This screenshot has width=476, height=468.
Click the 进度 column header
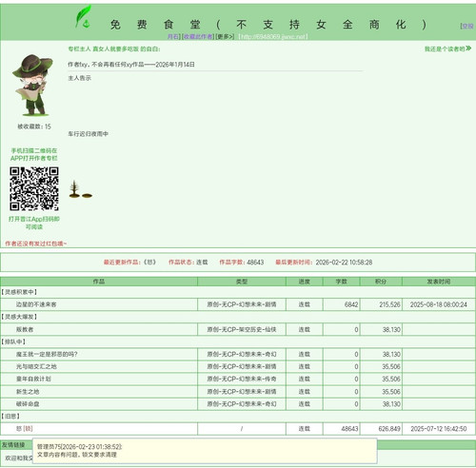click(x=305, y=282)
